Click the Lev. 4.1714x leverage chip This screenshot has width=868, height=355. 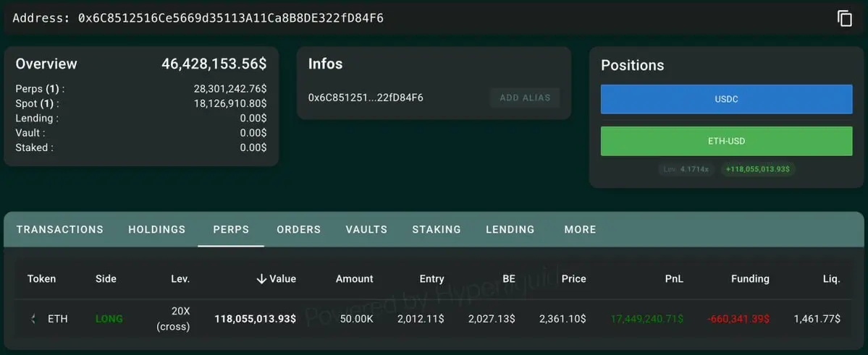point(686,169)
